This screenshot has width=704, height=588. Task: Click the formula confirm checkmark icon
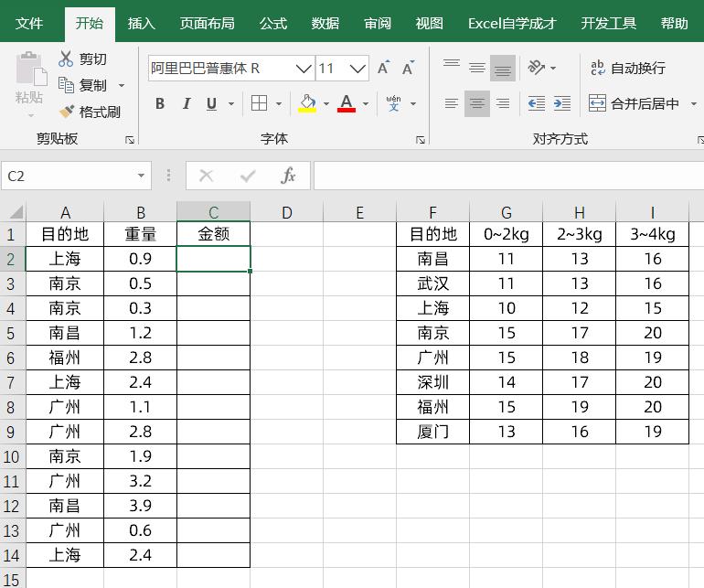[248, 176]
